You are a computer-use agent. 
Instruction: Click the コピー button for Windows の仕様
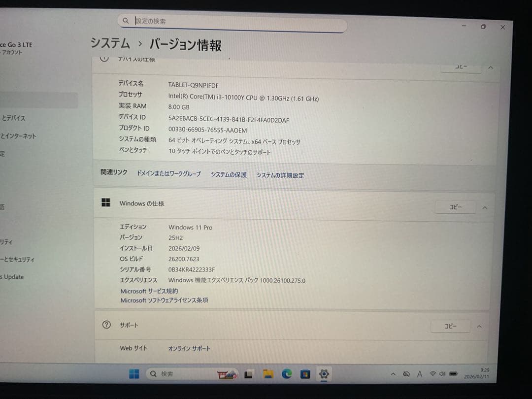tap(455, 207)
